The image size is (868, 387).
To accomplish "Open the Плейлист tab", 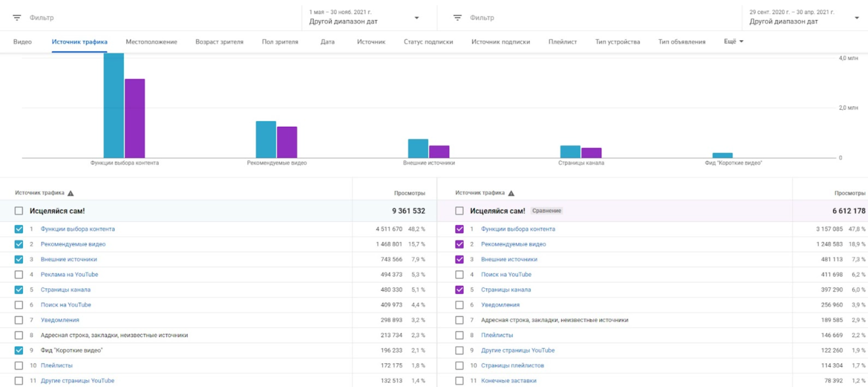I will pos(563,42).
